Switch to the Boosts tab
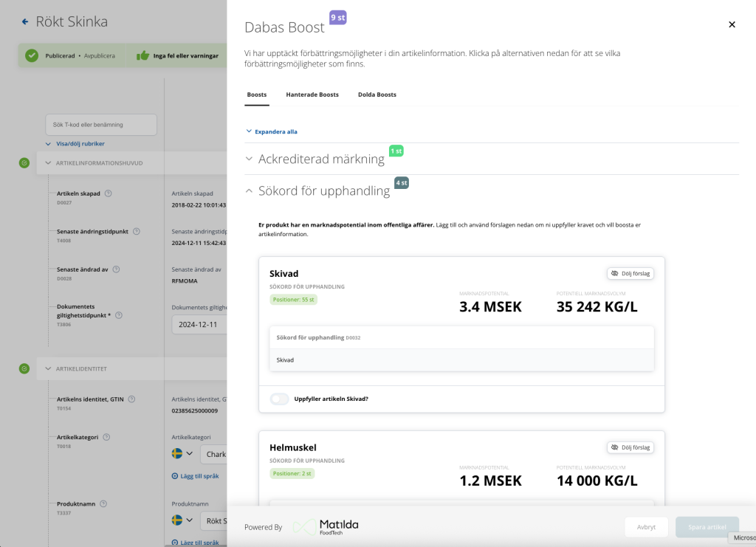Screen dimensions: 756x547 click(x=257, y=94)
